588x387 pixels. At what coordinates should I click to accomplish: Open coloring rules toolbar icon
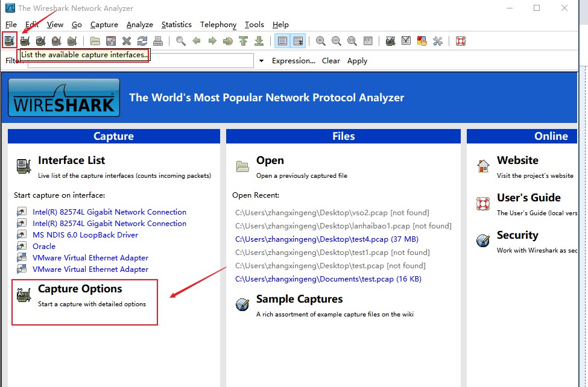(x=422, y=40)
